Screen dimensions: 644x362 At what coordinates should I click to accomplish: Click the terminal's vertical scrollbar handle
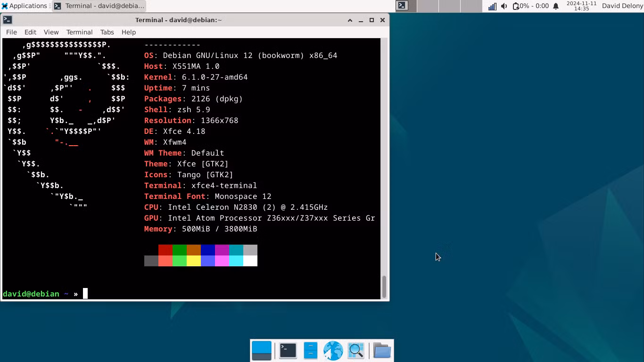[x=384, y=287]
